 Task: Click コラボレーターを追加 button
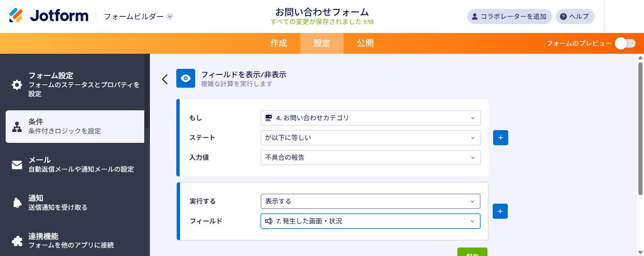509,17
